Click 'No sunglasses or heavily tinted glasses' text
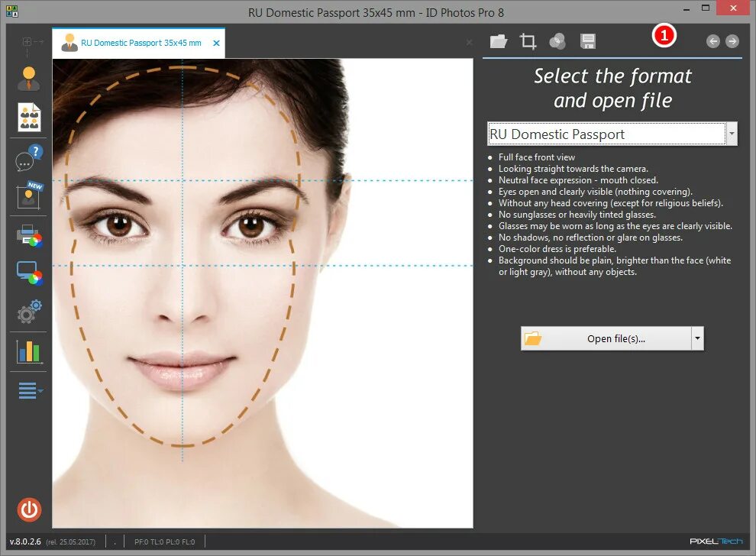756x556 pixels. pyautogui.click(x=577, y=215)
